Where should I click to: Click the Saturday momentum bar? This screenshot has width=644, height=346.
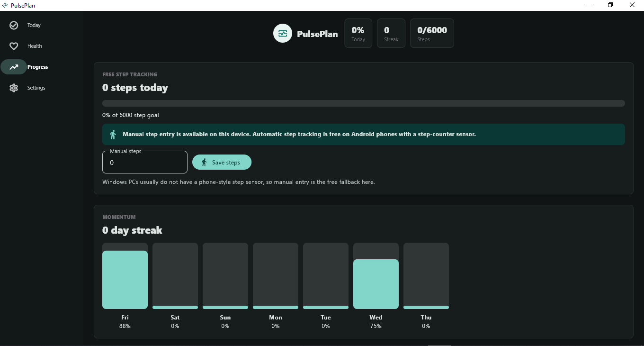coord(175,276)
